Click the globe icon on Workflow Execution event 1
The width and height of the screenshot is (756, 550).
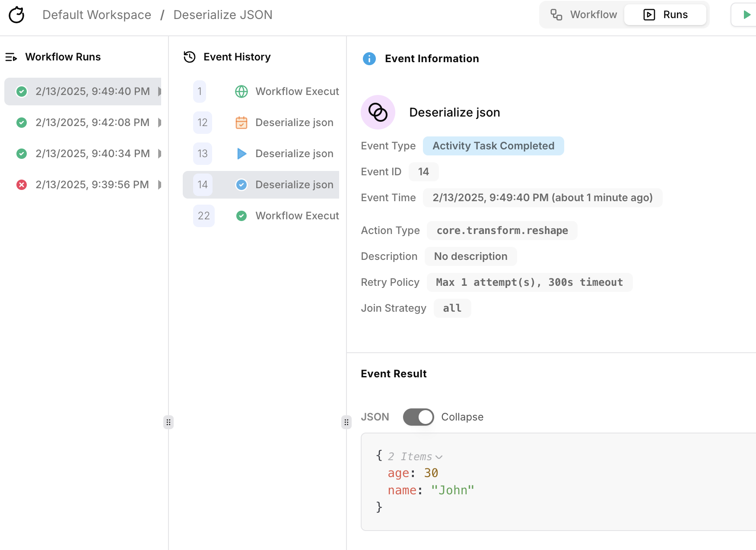[241, 91]
